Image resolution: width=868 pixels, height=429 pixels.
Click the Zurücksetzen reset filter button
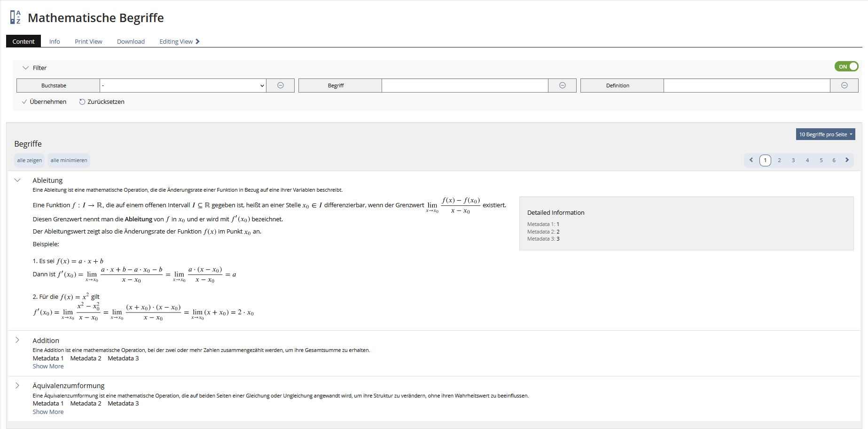[102, 102]
